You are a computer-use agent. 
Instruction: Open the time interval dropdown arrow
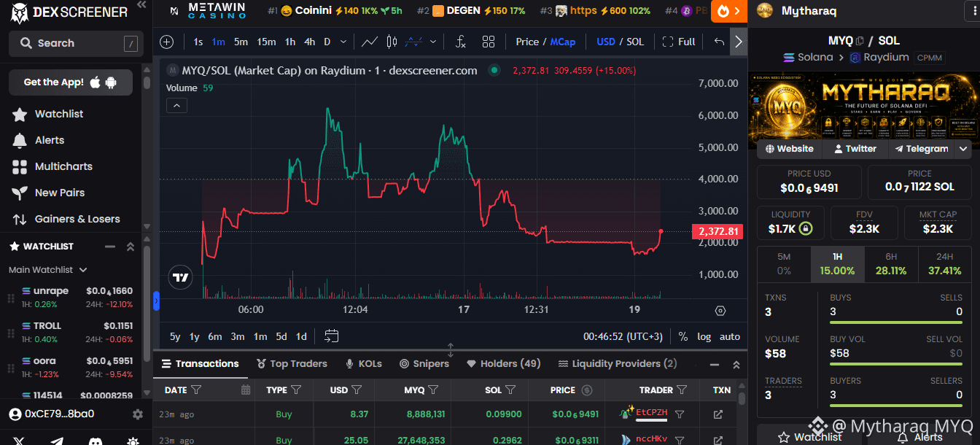(x=344, y=42)
